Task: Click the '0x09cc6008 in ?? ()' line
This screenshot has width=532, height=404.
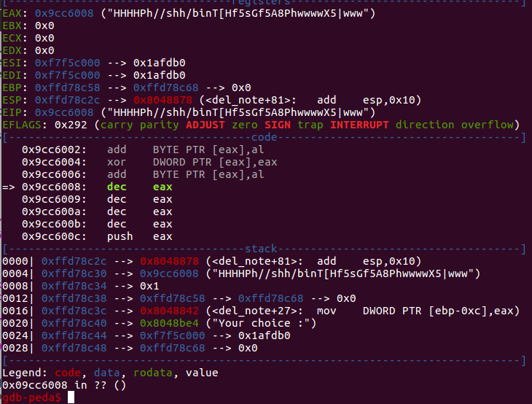Action: click(x=64, y=385)
